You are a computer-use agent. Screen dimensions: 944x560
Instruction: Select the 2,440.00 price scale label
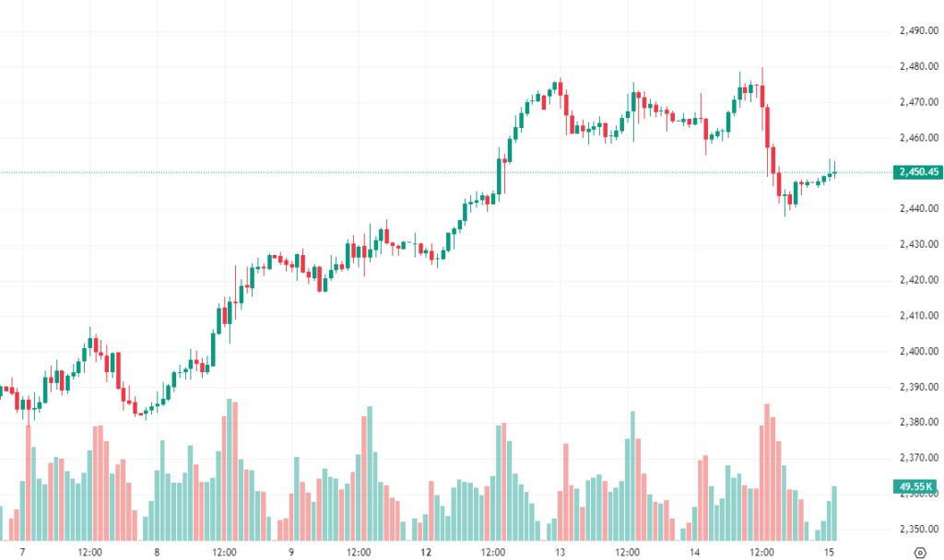pyautogui.click(x=918, y=208)
